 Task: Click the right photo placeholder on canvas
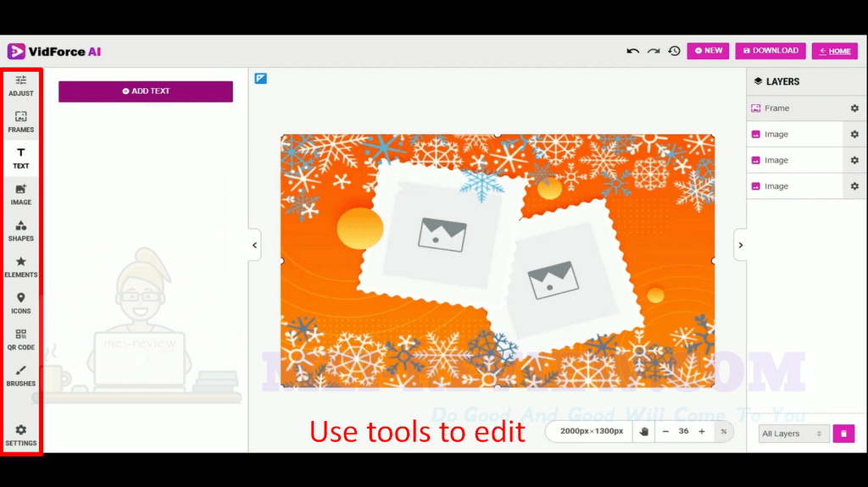[x=553, y=279]
